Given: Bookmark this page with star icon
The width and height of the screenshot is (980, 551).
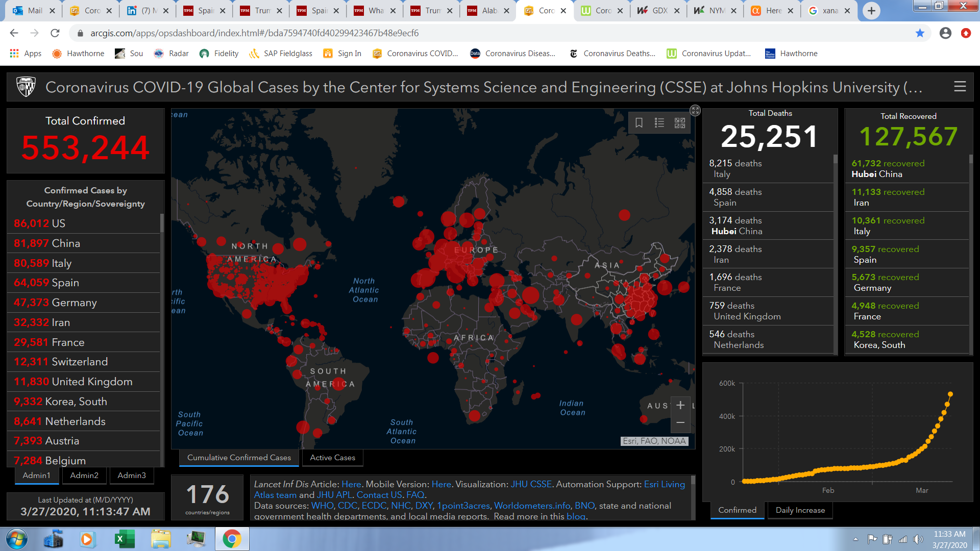Looking at the screenshot, I should pyautogui.click(x=920, y=33).
